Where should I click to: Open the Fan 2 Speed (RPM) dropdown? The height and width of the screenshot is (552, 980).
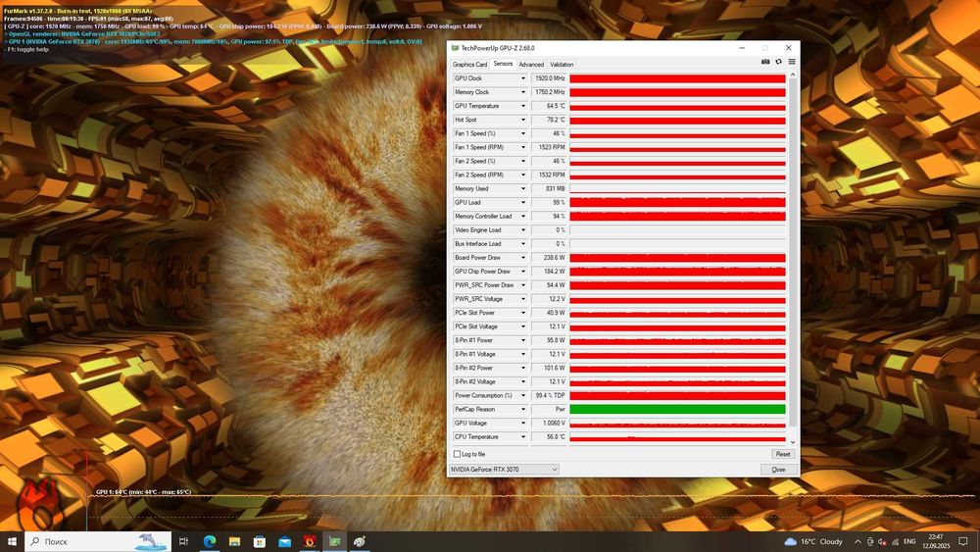523,175
